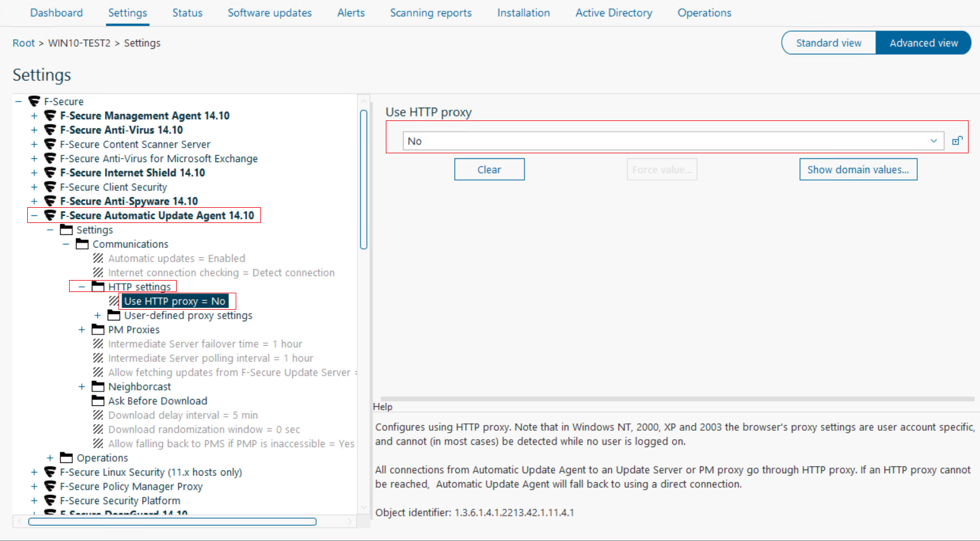Select Intermediate Server failover time row
Image resolution: width=980 pixels, height=541 pixels.
point(205,343)
